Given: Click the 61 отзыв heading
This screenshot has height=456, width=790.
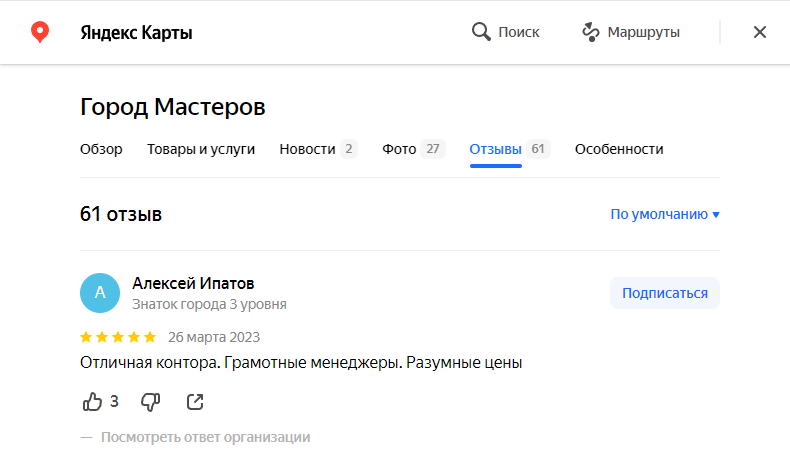Looking at the screenshot, I should 121,214.
